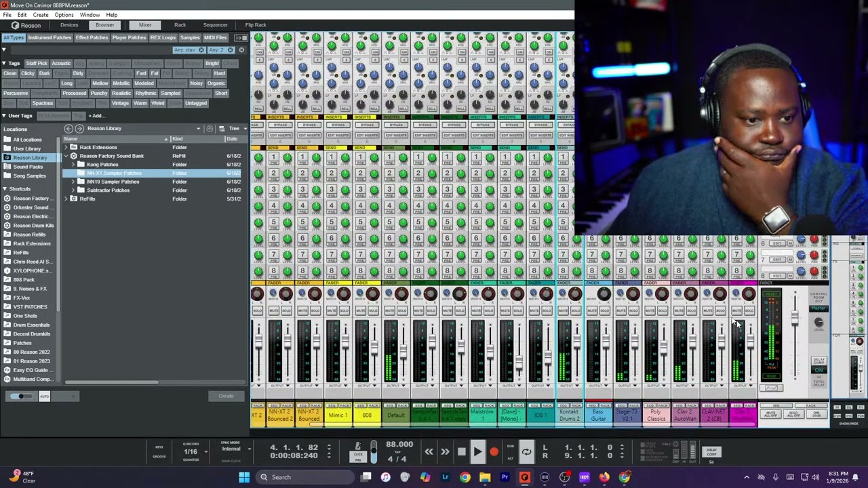Image resolution: width=868 pixels, height=488 pixels.
Task: Go back in browser navigation
Action: (x=68, y=129)
